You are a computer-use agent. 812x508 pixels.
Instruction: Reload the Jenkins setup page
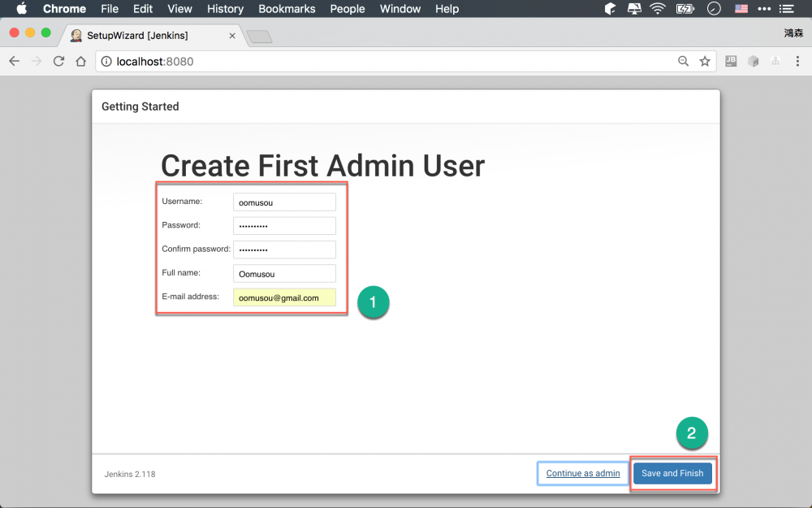coord(58,61)
